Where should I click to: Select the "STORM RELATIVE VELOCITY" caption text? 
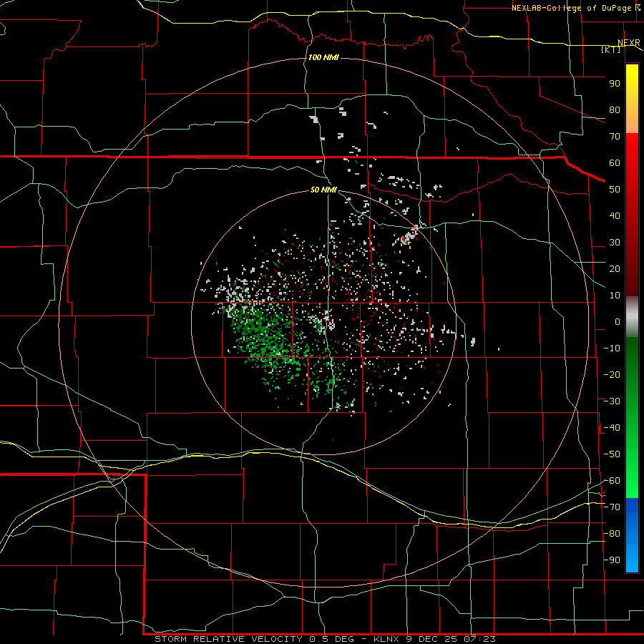pos(228,639)
